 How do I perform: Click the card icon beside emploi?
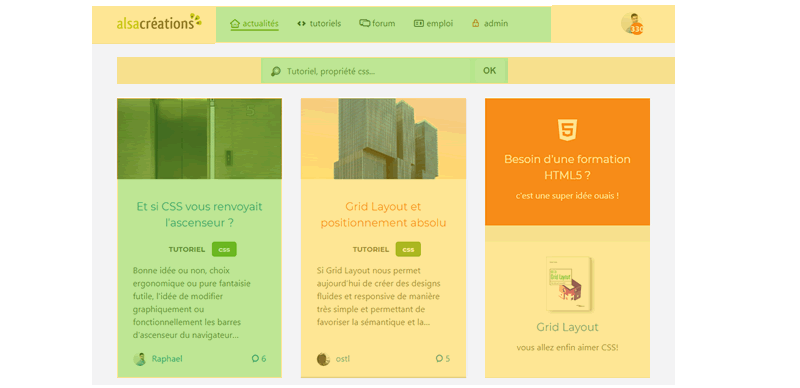(x=419, y=23)
